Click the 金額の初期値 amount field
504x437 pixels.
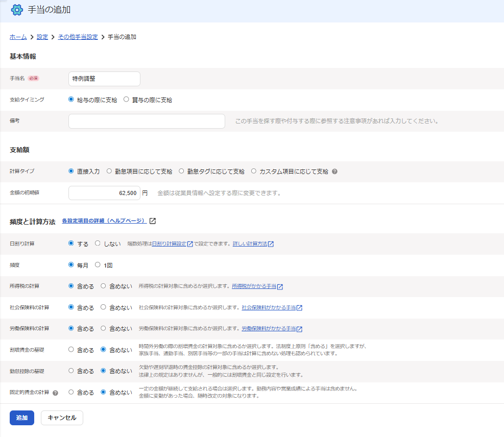point(105,193)
